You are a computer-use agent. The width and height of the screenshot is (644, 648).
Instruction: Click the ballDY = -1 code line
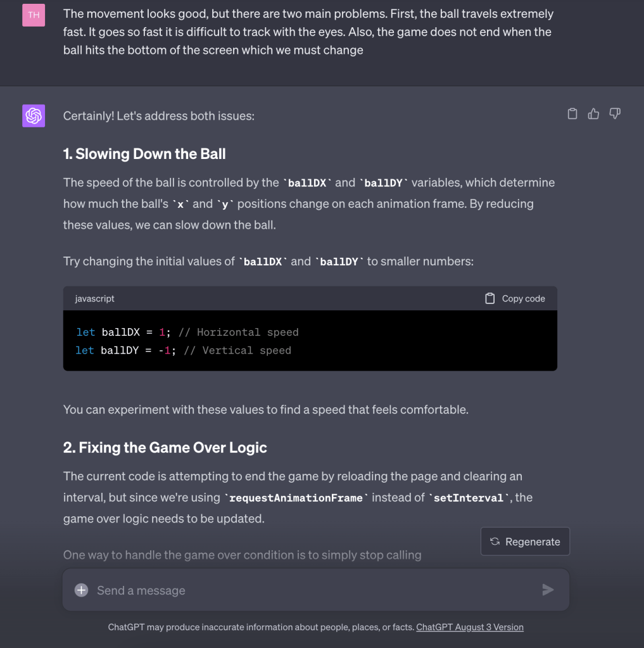(x=184, y=350)
